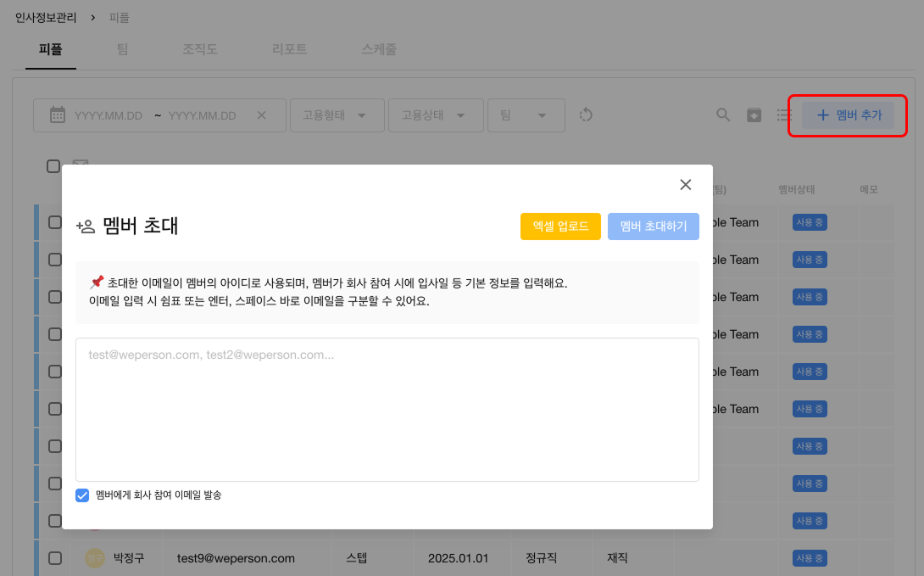Click the end date YYYY.MM.DD field
This screenshot has height=576, width=924.
click(202, 115)
